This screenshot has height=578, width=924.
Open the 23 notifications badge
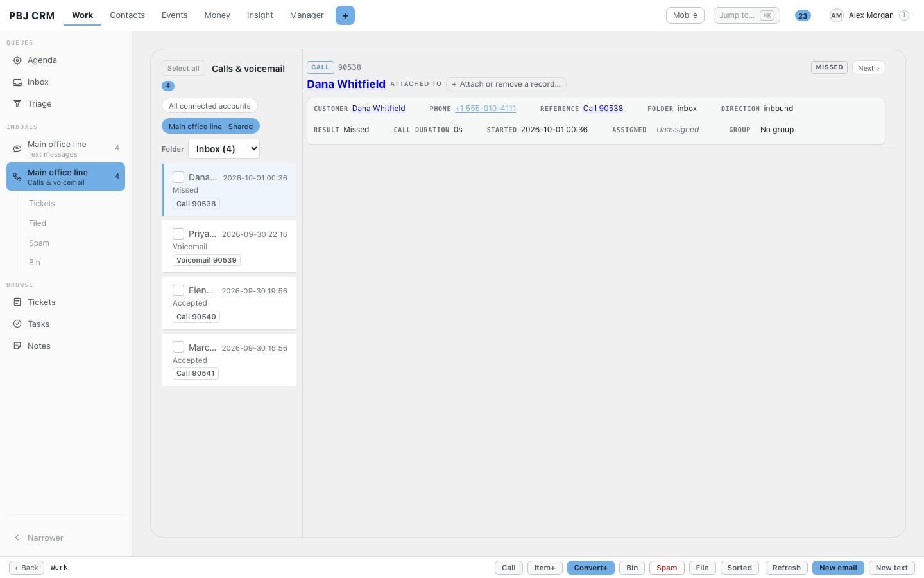tap(803, 15)
